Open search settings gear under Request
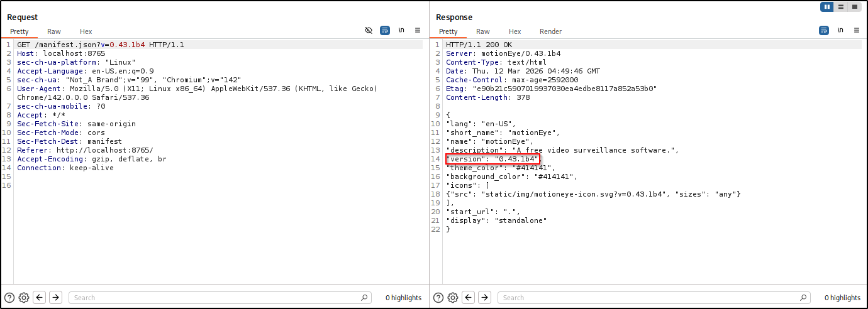 click(24, 298)
